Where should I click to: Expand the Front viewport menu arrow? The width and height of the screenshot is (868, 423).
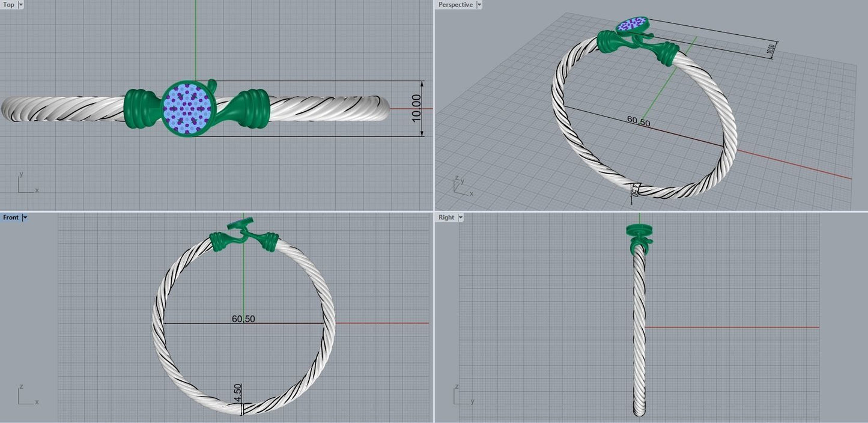(25, 218)
